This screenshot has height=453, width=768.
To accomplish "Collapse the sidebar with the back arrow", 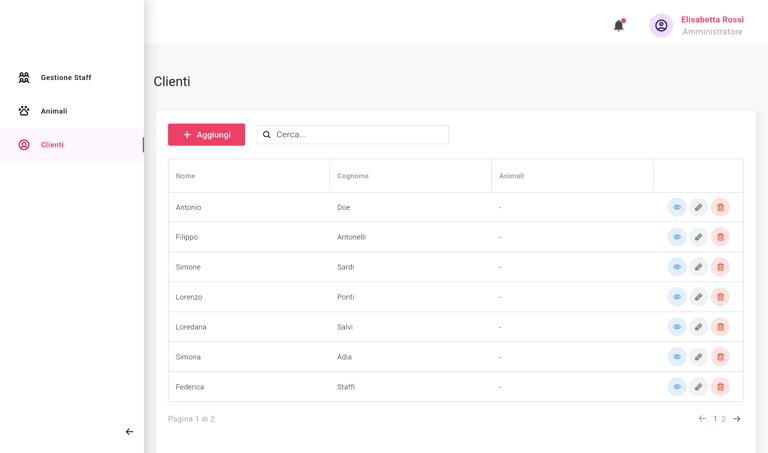I will tap(129, 432).
